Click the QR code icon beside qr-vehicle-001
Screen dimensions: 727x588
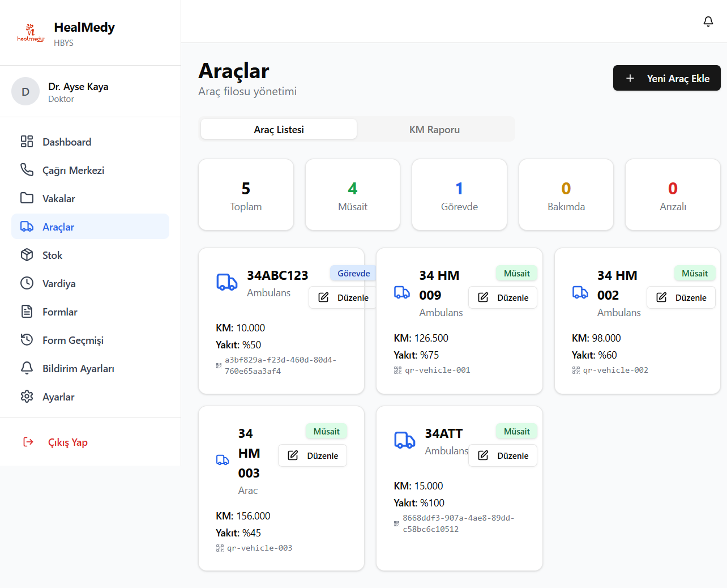(x=397, y=370)
